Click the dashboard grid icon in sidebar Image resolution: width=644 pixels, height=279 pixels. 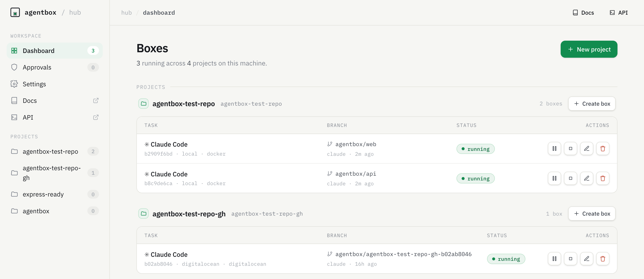(x=14, y=51)
